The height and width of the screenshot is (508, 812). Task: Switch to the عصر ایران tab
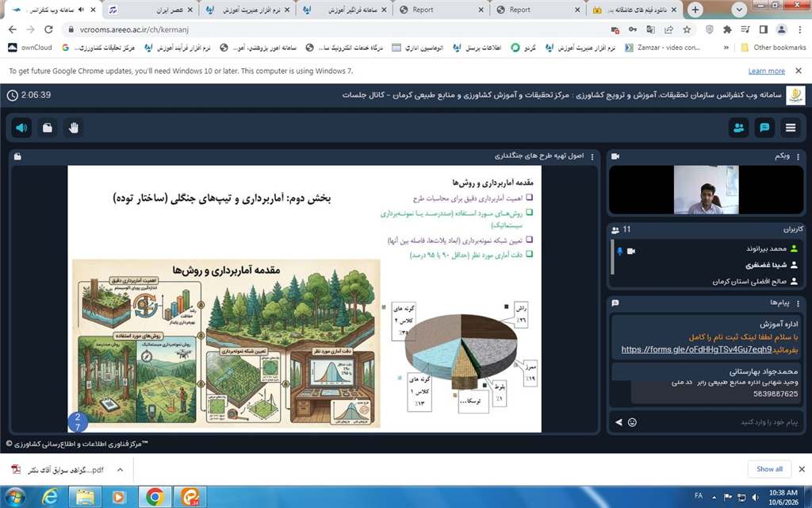click(x=150, y=10)
